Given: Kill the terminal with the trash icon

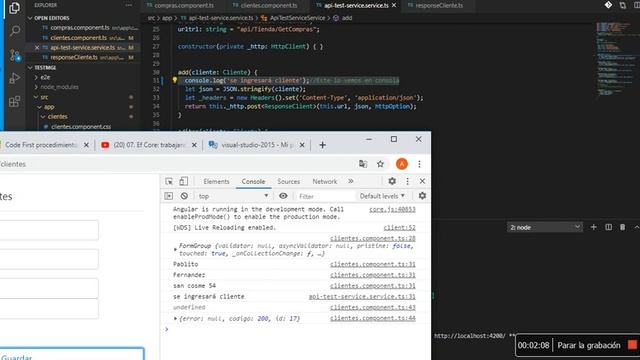Looking at the screenshot, I should click(622, 227).
